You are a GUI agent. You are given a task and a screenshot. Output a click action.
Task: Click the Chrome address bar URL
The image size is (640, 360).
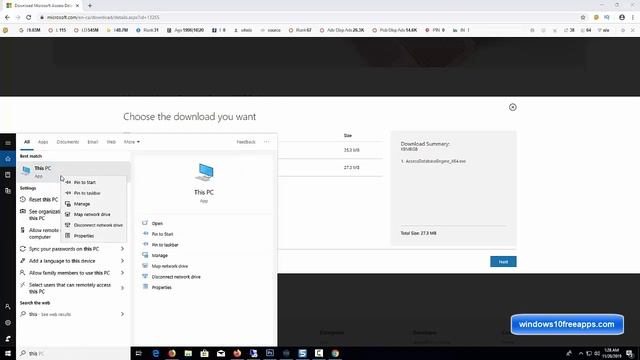(x=103, y=17)
